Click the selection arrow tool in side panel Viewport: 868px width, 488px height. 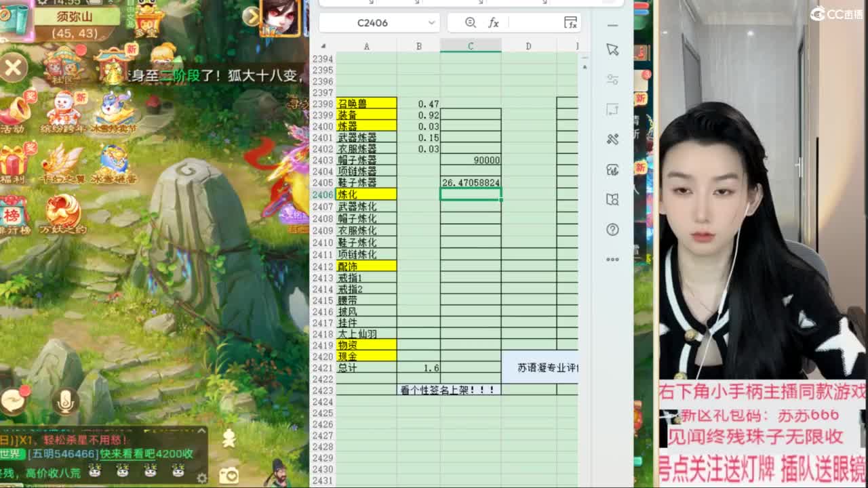[612, 49]
